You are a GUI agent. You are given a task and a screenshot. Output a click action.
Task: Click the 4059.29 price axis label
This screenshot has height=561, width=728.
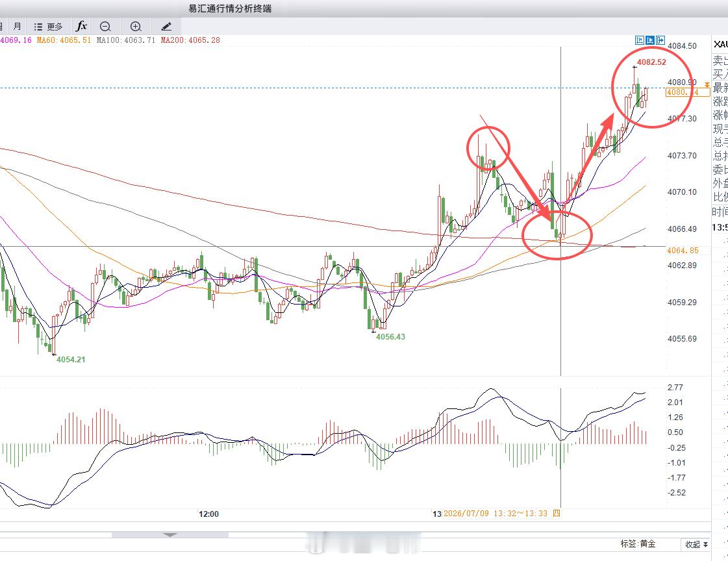coord(682,302)
